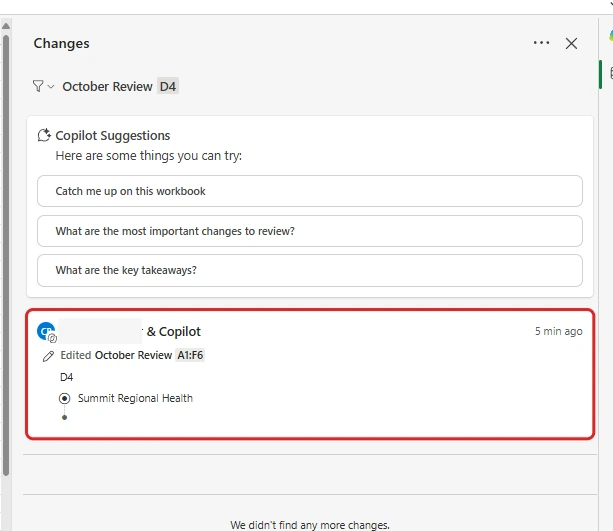The image size is (613, 531).
Task: Click the D4 filter tag in header
Action: coord(168,86)
